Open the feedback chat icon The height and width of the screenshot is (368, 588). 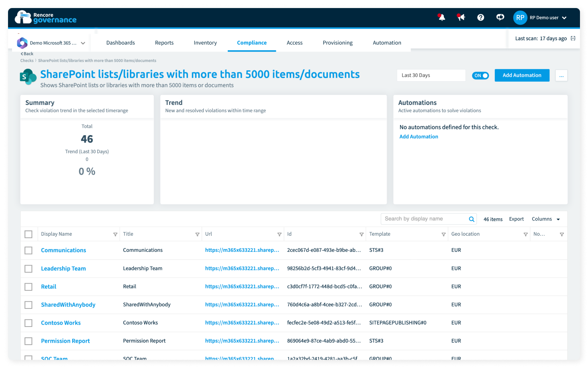[500, 17]
